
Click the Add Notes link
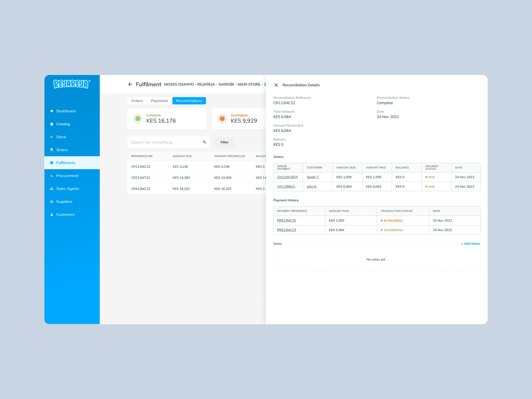point(471,244)
